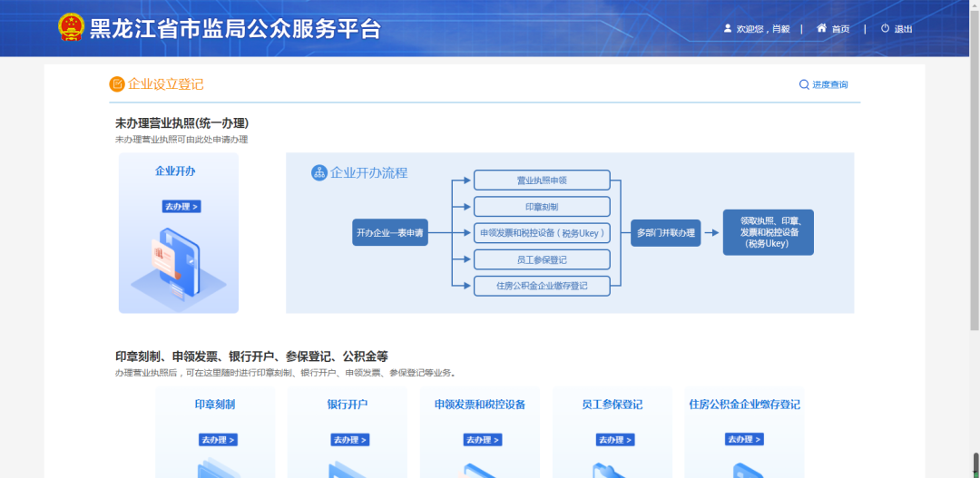Click 去办理 button under 企业开办
This screenshot has width=980, height=478.
tap(181, 206)
